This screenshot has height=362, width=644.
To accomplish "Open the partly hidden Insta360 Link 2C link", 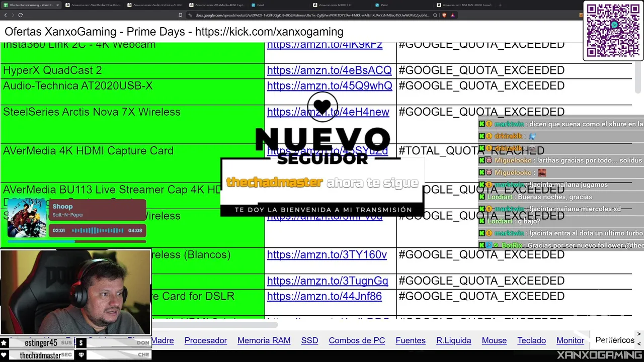I will point(325,45).
